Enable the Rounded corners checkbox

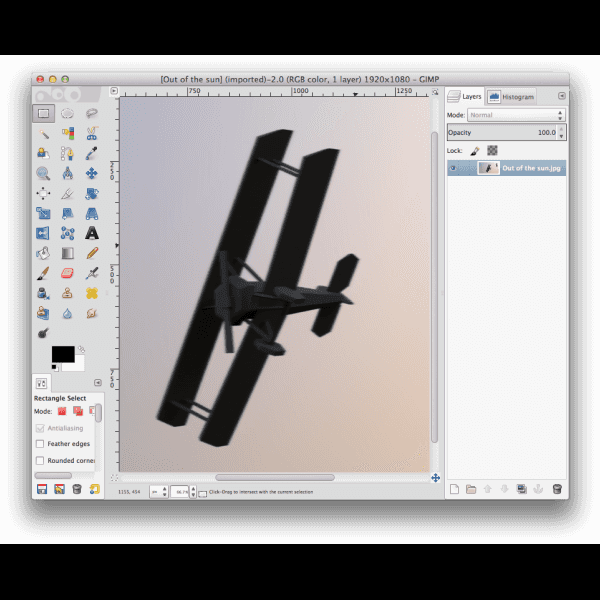40,460
